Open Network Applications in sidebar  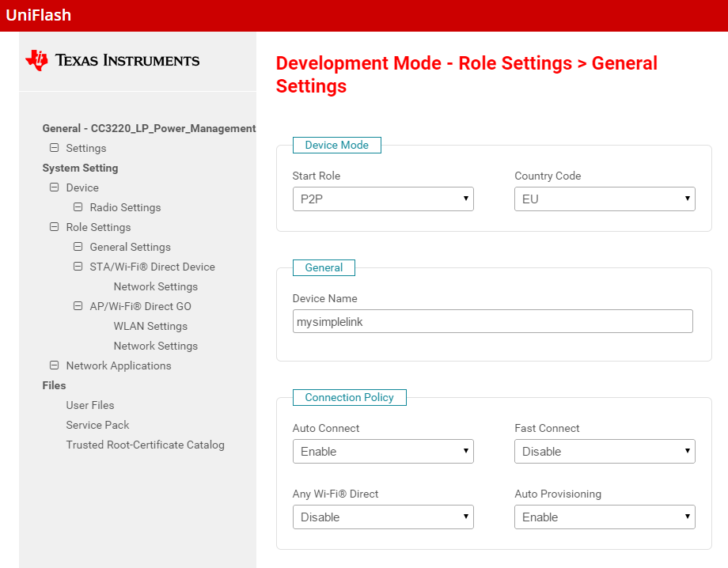[119, 365]
